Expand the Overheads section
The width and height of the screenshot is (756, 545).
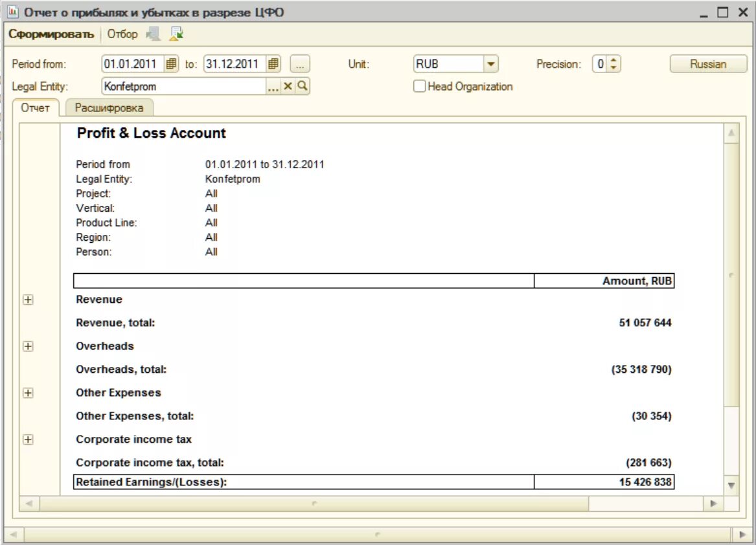tap(28, 346)
